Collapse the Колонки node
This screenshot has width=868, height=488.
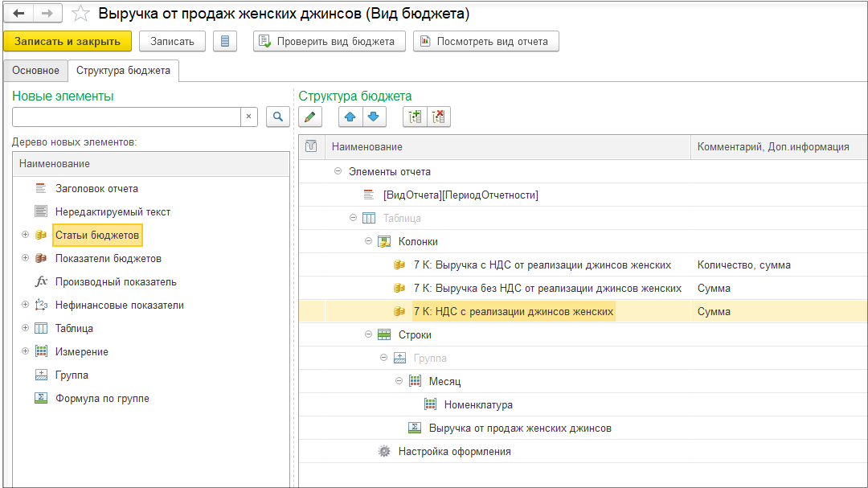point(369,241)
